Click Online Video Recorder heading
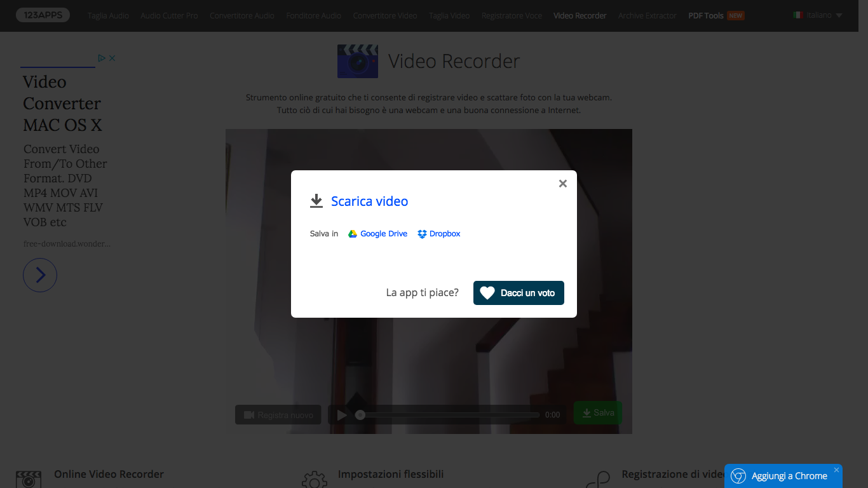868x488 pixels. (x=109, y=474)
